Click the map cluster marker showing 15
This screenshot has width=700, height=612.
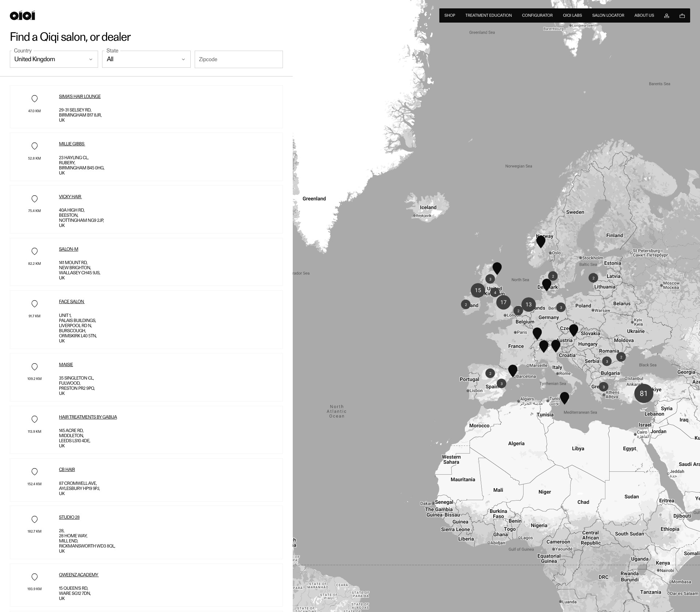(478, 290)
